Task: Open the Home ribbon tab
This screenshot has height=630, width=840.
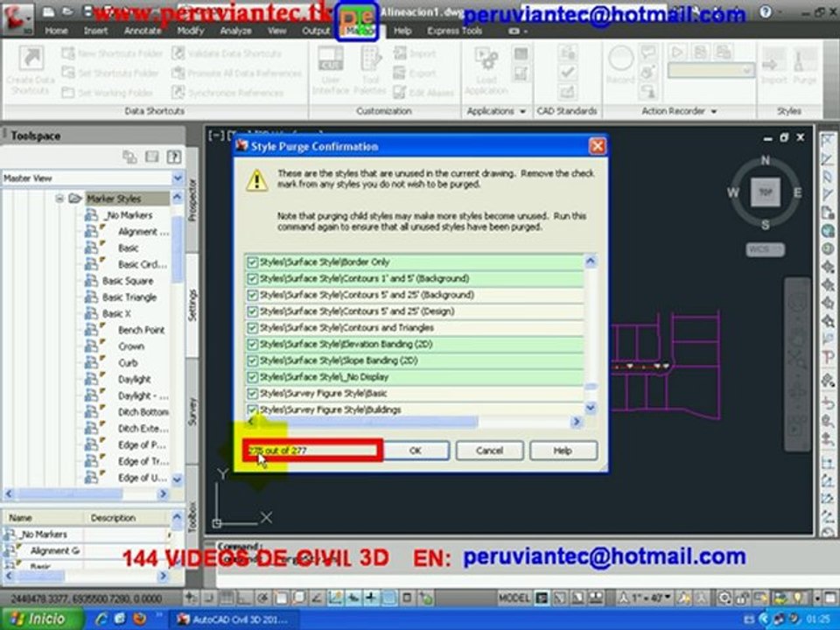Action: [56, 31]
